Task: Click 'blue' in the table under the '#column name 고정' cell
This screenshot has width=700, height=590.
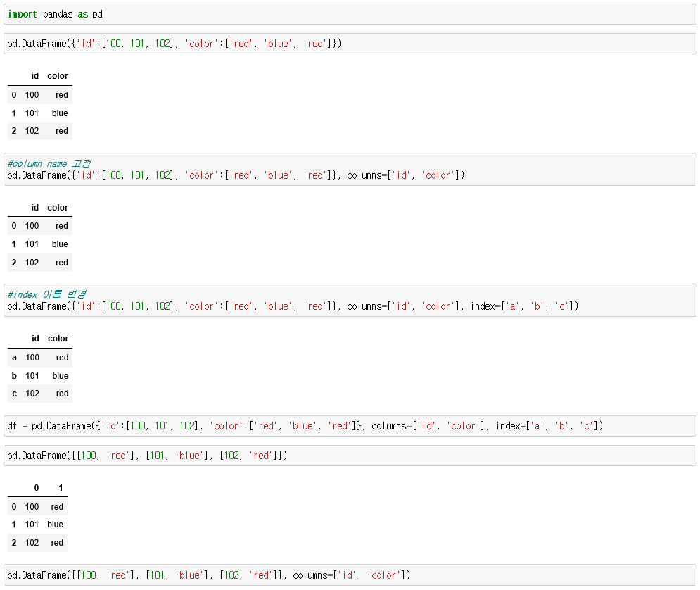Action: (60, 244)
